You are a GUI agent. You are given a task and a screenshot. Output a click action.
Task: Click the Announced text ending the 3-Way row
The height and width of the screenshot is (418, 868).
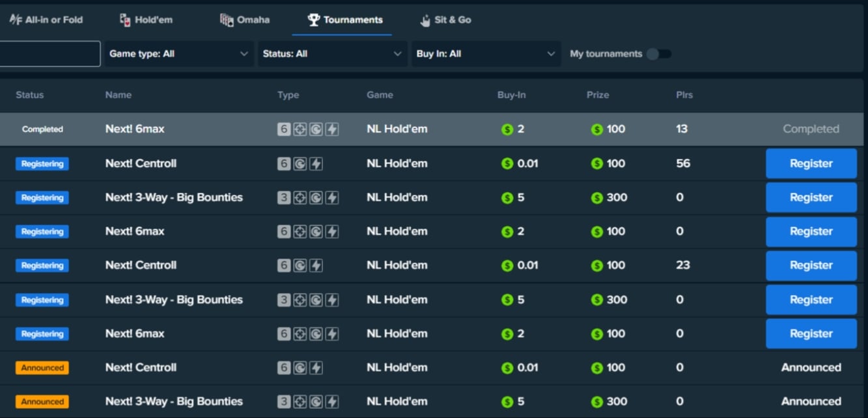click(x=811, y=401)
